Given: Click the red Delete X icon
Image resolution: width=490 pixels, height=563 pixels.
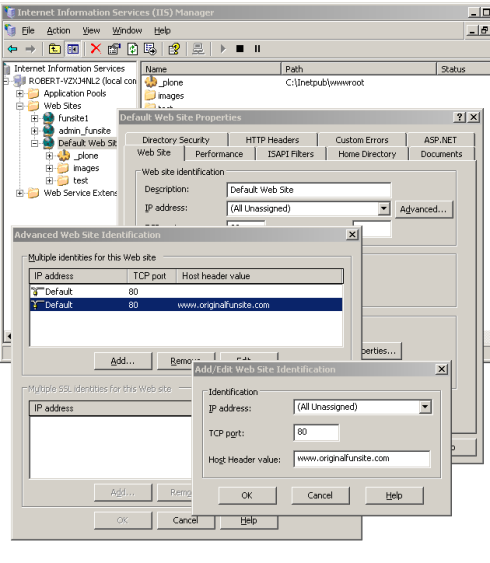Looking at the screenshot, I should (96, 48).
